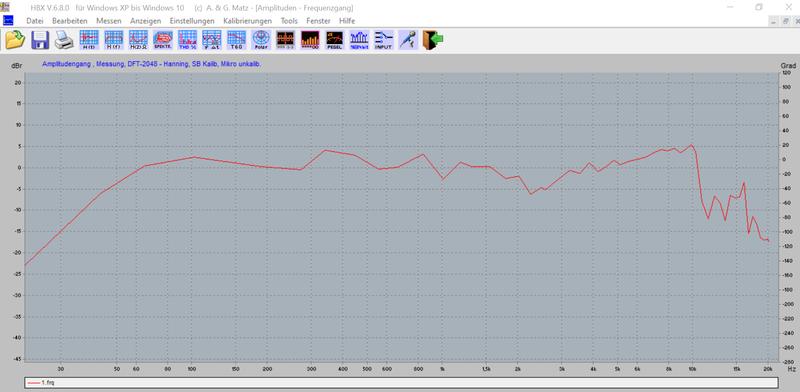Open the Polar diagram tool
This screenshot has height=392, width=800.
pos(261,40)
